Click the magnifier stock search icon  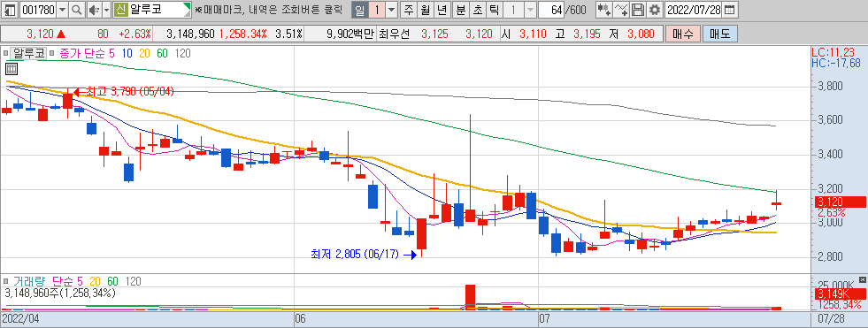coord(76,10)
